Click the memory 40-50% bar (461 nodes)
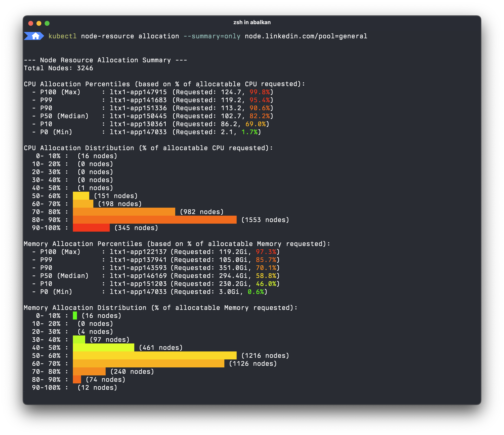The width and height of the screenshot is (504, 435). (103, 347)
